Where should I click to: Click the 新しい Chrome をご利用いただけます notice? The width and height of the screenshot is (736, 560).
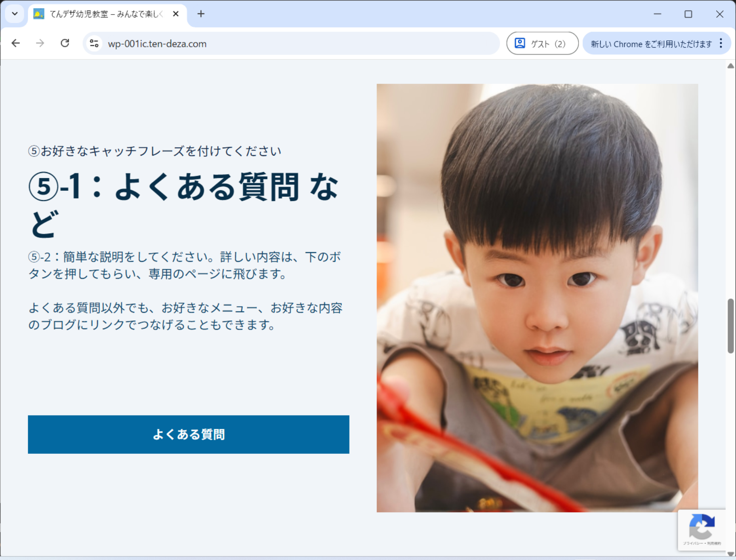(x=651, y=44)
